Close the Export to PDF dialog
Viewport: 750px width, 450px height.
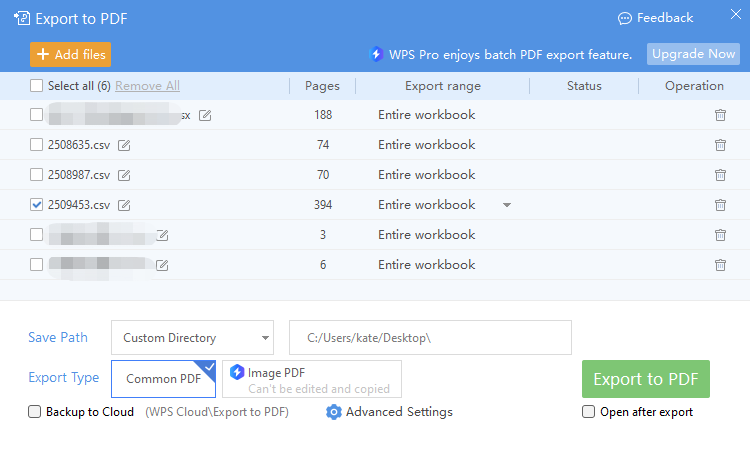tap(736, 14)
